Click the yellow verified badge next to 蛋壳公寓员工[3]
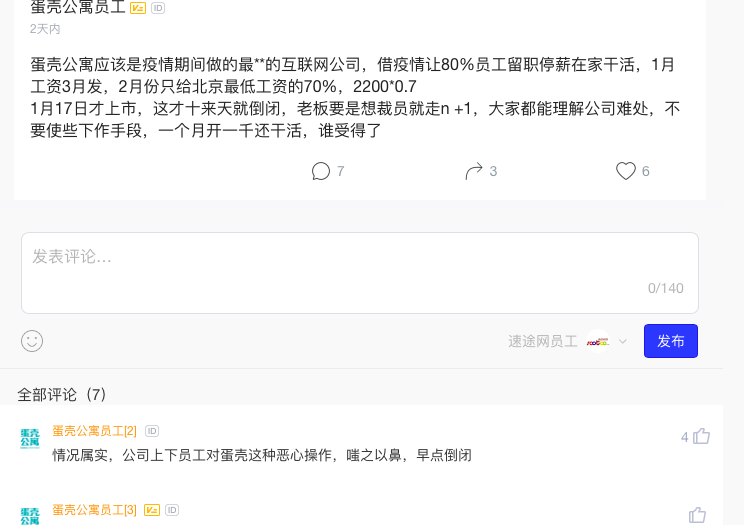744x525 pixels. (x=152, y=510)
